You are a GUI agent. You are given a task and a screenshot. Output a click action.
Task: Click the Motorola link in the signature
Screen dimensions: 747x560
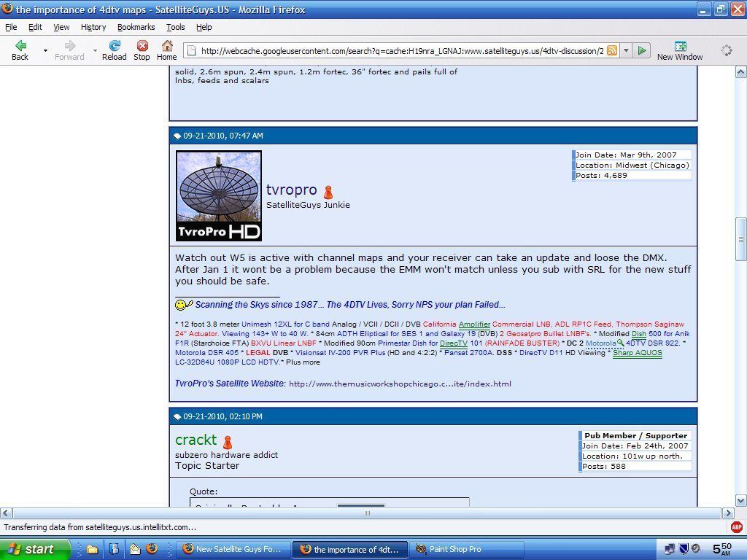coord(601,343)
